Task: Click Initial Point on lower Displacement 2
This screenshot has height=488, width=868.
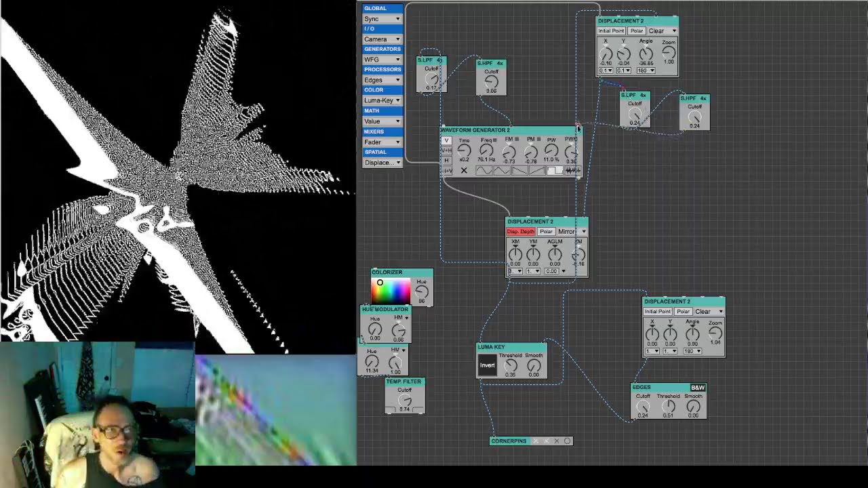Action: [x=658, y=312]
